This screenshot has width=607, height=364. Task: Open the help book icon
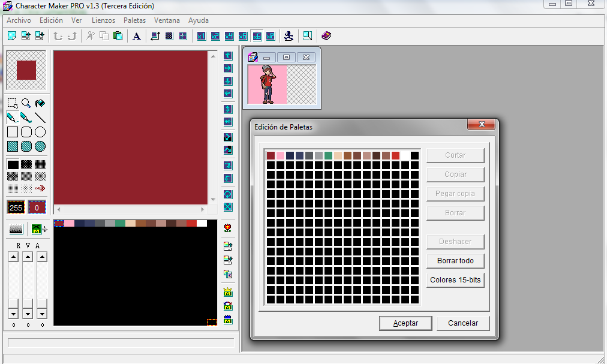point(326,36)
